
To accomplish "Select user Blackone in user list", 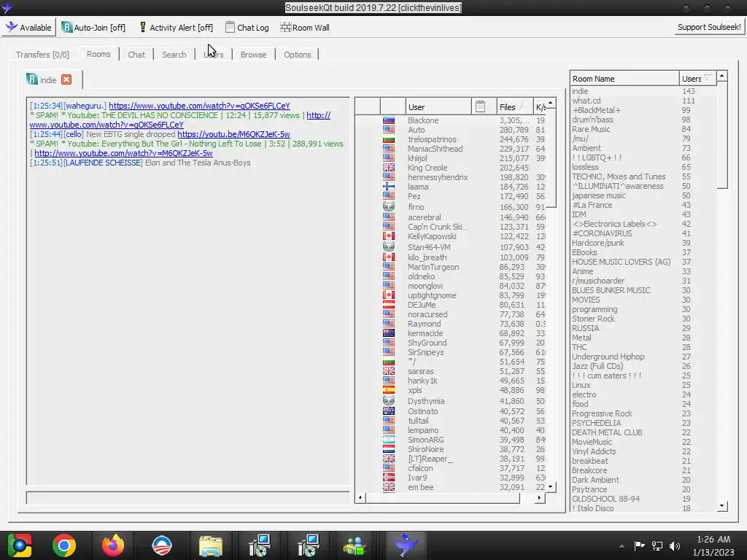I will [423, 120].
